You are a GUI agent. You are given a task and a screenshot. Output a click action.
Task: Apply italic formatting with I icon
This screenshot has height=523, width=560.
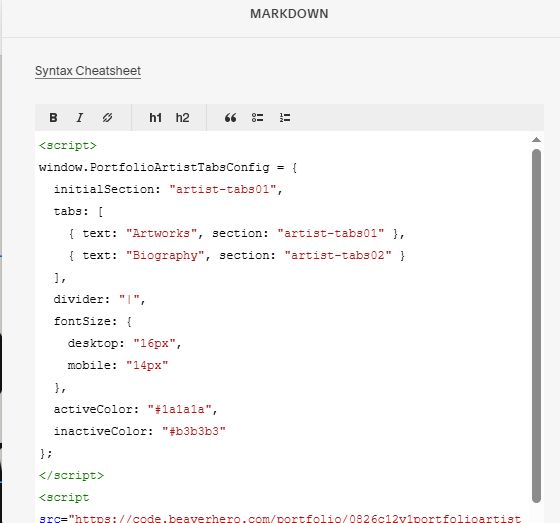tap(80, 118)
